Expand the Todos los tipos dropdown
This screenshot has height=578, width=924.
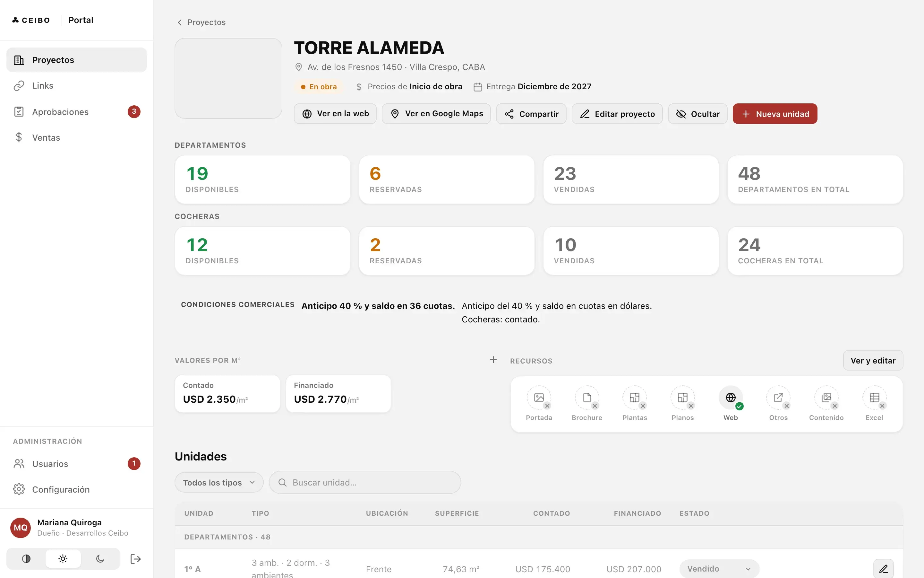click(219, 482)
